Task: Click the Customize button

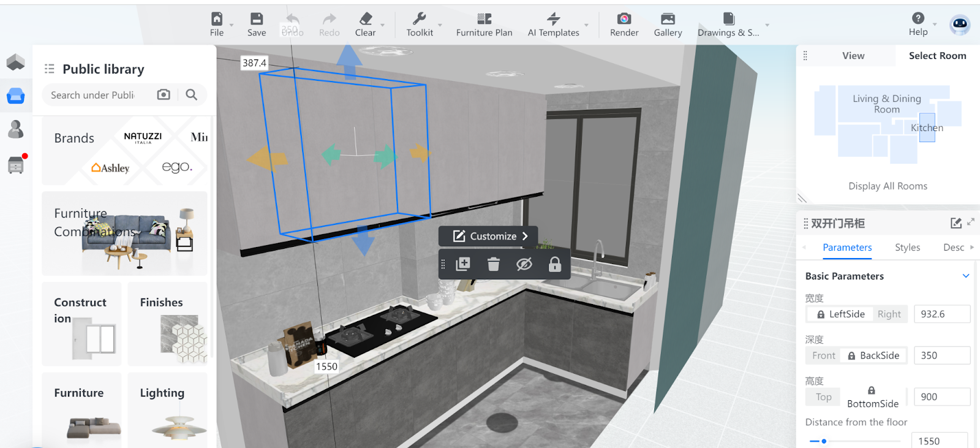Action: tap(489, 236)
